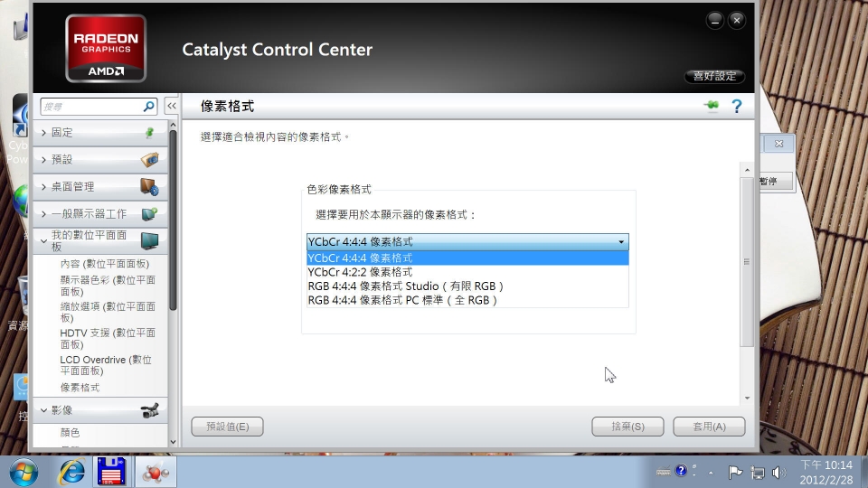Click the video camera icon next to 影像
Image resolution: width=868 pixels, height=488 pixels.
click(149, 410)
